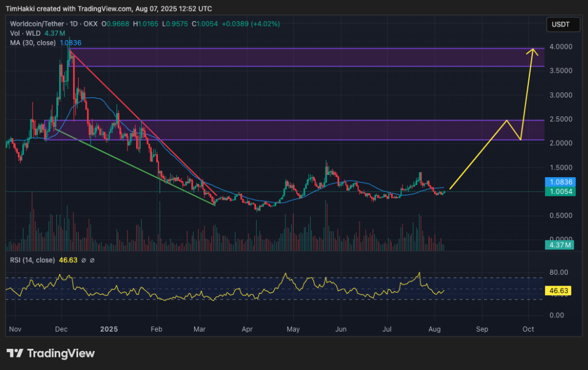Click the second Ø icon in the RSI legend
The image size is (588, 370).
pos(92,260)
